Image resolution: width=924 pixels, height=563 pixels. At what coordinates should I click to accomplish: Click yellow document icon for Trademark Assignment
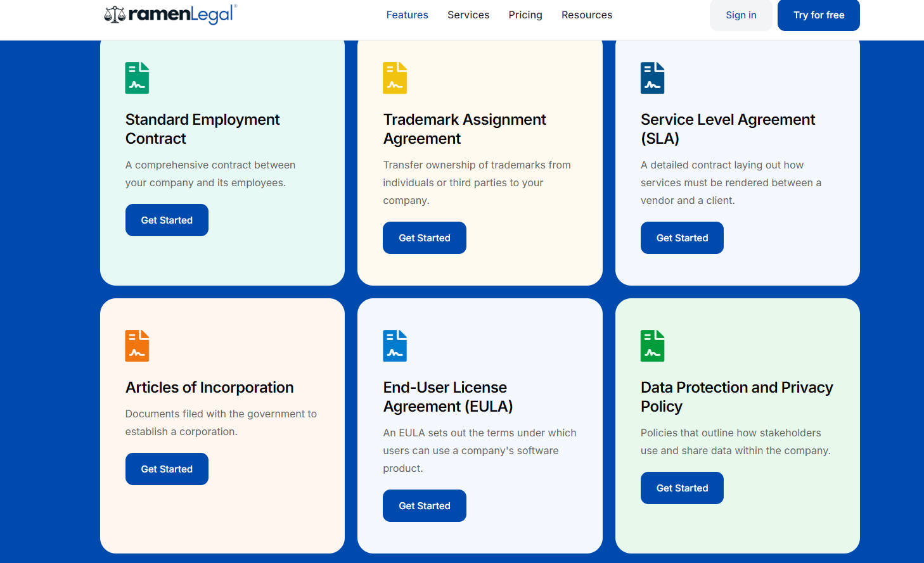pos(395,78)
